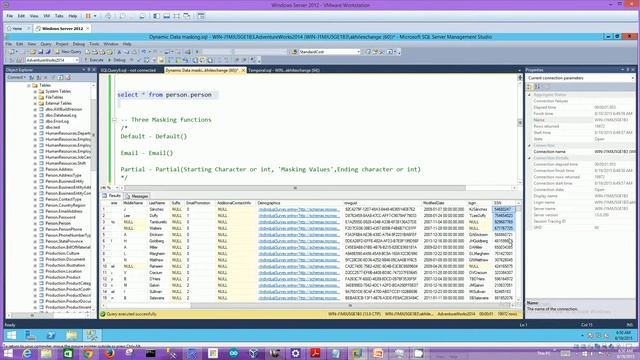Open SSMS Debug menu
The height and width of the screenshot is (360, 640).
click(78, 44)
